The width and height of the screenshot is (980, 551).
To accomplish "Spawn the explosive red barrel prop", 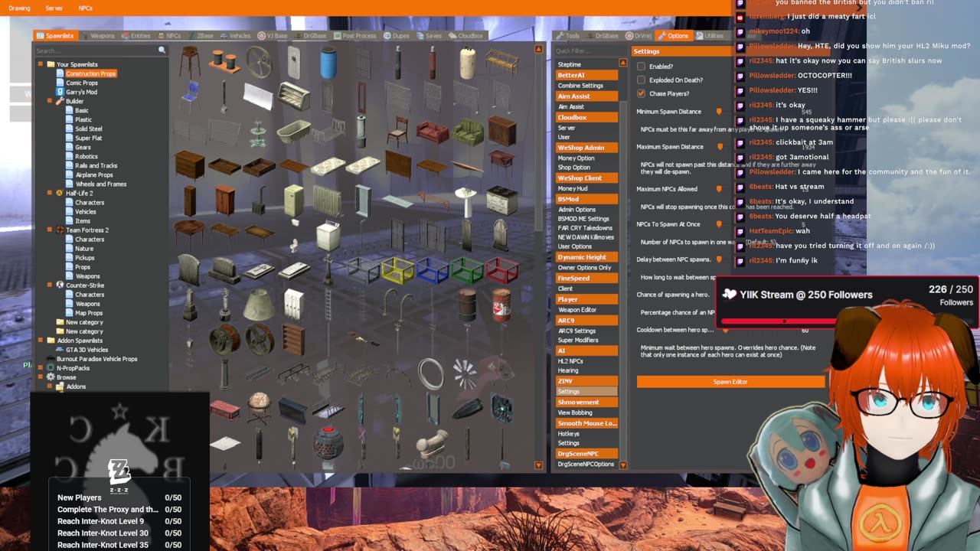I will 501,304.
